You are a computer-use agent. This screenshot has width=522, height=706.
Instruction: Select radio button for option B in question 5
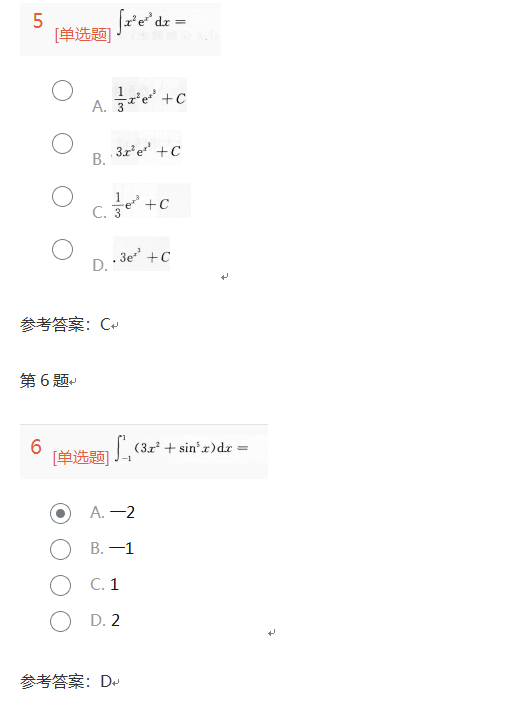(62, 144)
